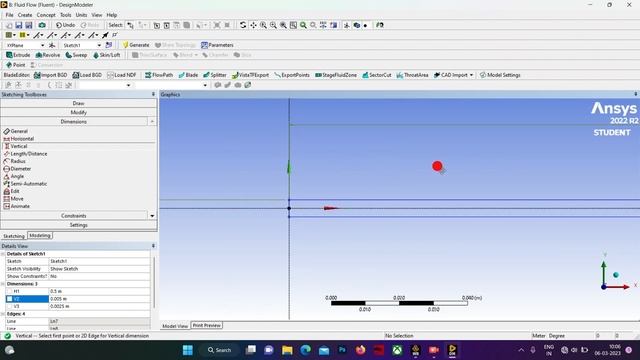Select the General dimension tool
Image resolution: width=640 pixels, height=360 pixels.
click(x=16, y=131)
